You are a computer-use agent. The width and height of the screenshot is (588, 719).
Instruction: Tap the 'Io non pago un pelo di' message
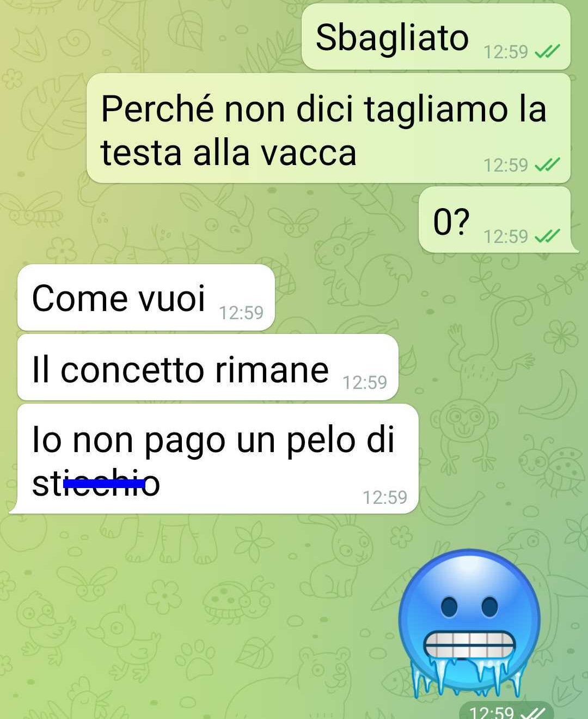point(216,459)
